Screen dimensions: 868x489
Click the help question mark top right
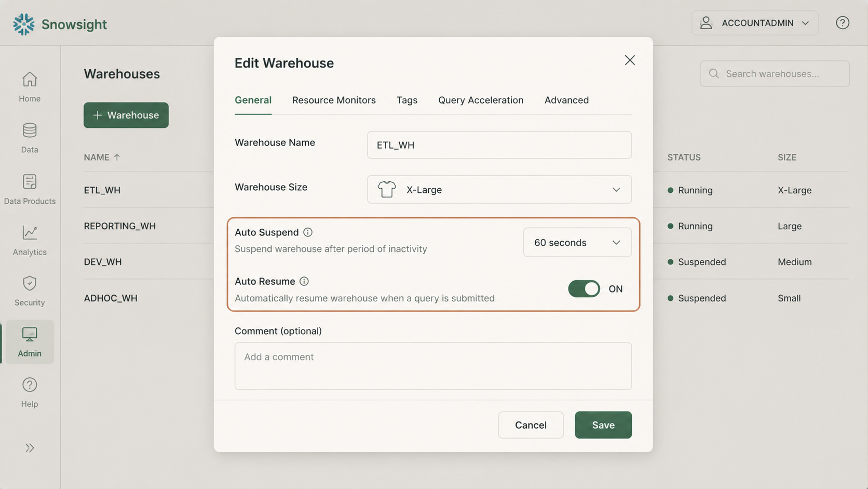(x=842, y=23)
